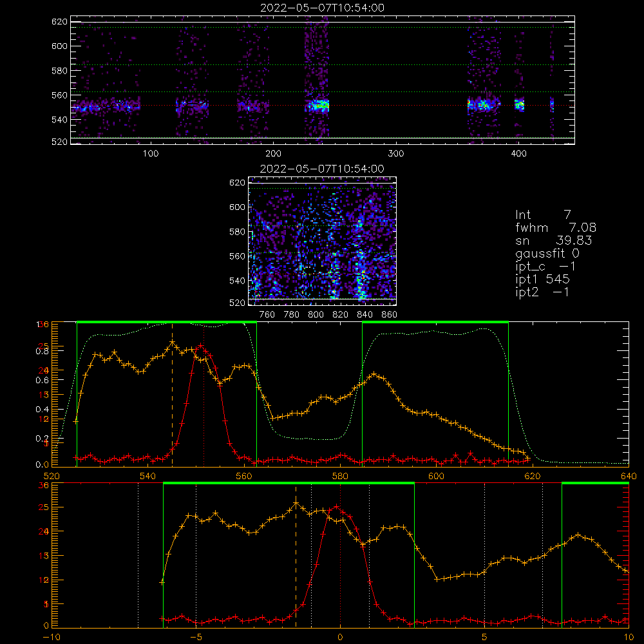Click the orange bump near 587 in the profile plot
Viewport: 644px width, 644px height.
coord(374,374)
